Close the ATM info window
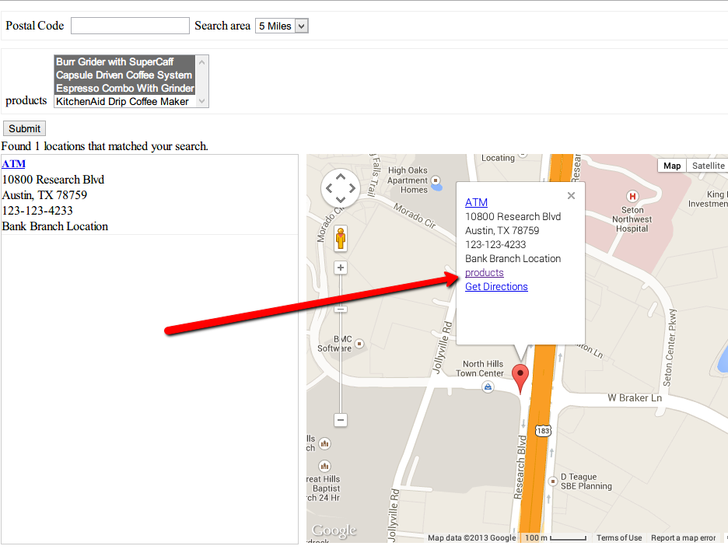Viewport: 728px width, 560px height. tap(571, 196)
